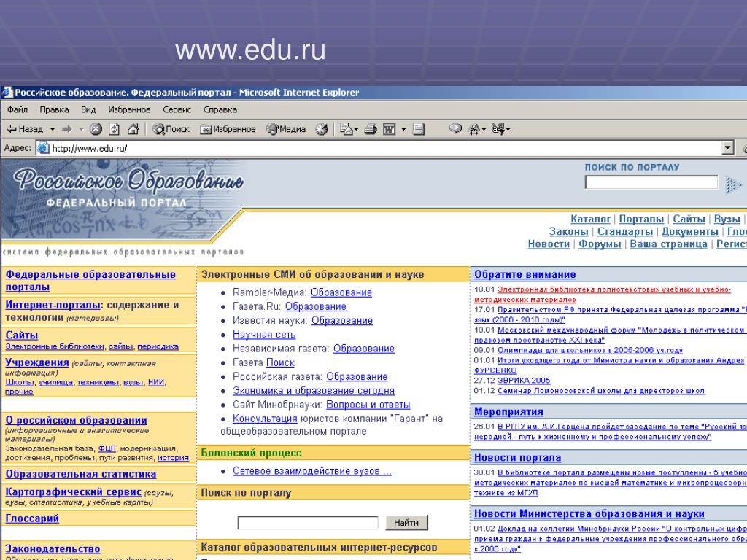The image size is (747, 560).
Task: Open the Законы link
Action: 569,231
